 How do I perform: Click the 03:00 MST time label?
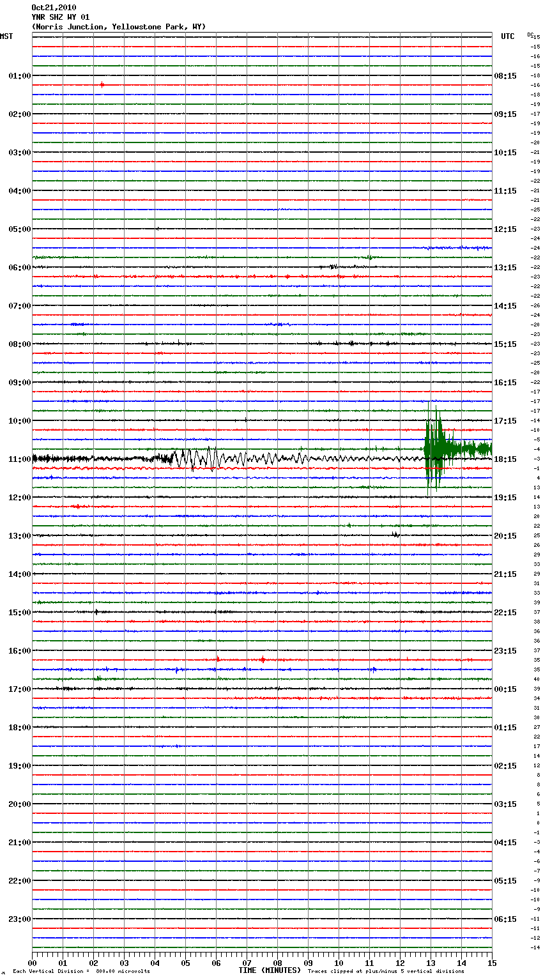20,153
